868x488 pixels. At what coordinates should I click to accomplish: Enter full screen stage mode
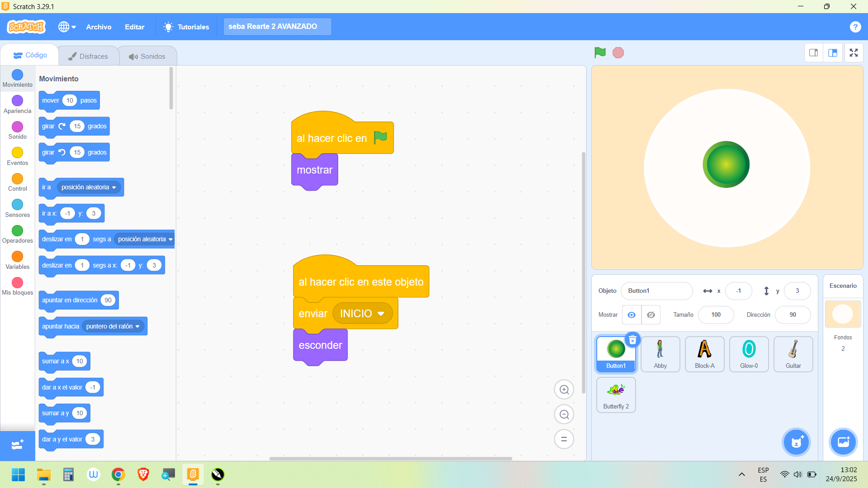pyautogui.click(x=854, y=53)
